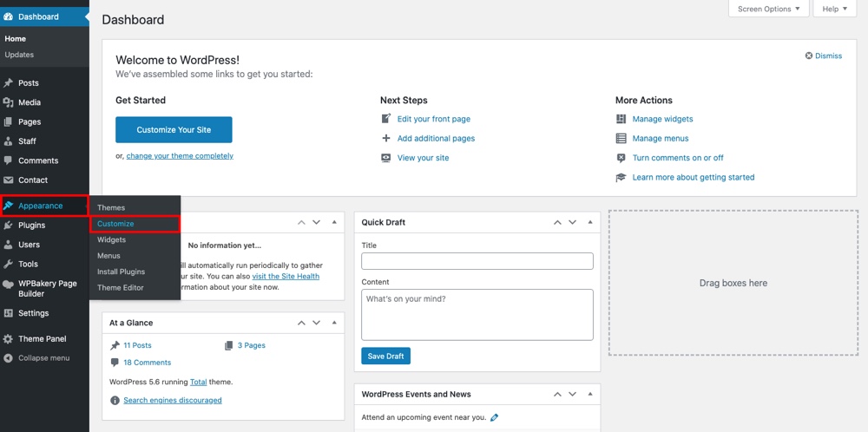Click the Manage widgets icon
Viewport: 868px width, 432px height.
(621, 119)
